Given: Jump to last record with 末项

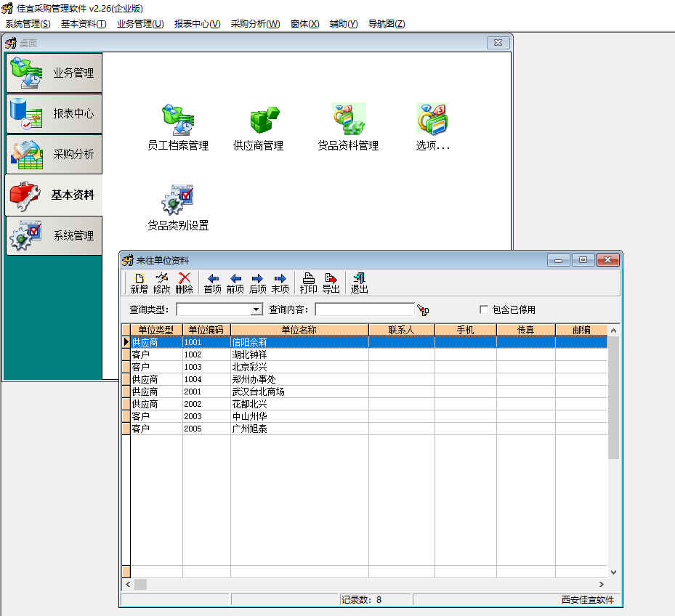Looking at the screenshot, I should pos(280,283).
